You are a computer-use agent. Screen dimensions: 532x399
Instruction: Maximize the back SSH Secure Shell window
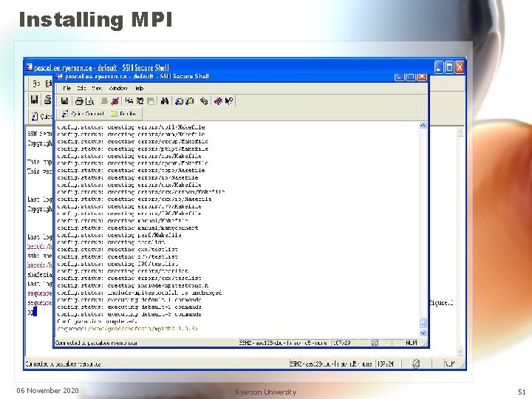coord(449,67)
